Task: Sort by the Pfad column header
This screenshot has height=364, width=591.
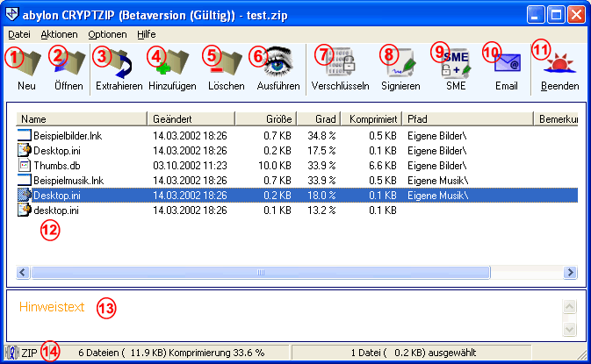Action: point(468,119)
